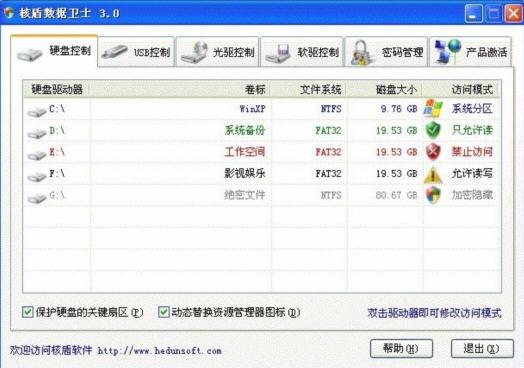Image resolution: width=524 pixels, height=368 pixels.
Task: Click the Windows flag icon beside 系统分区
Action: (433, 109)
